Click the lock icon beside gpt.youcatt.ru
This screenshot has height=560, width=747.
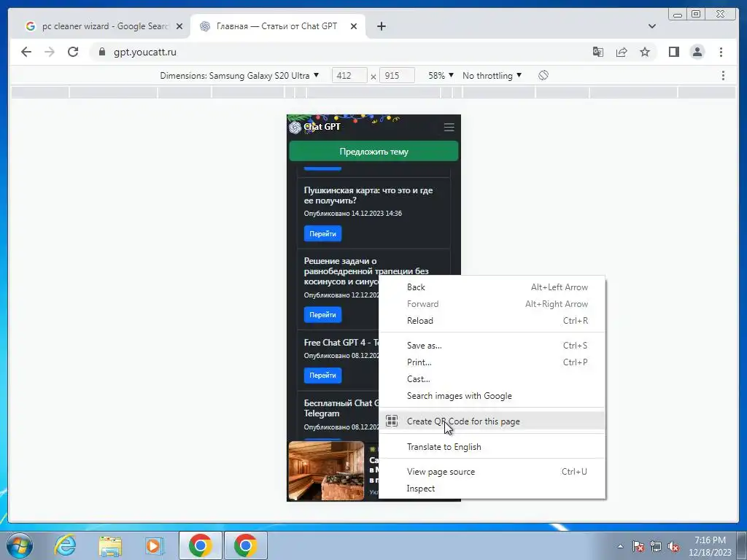coord(102,52)
